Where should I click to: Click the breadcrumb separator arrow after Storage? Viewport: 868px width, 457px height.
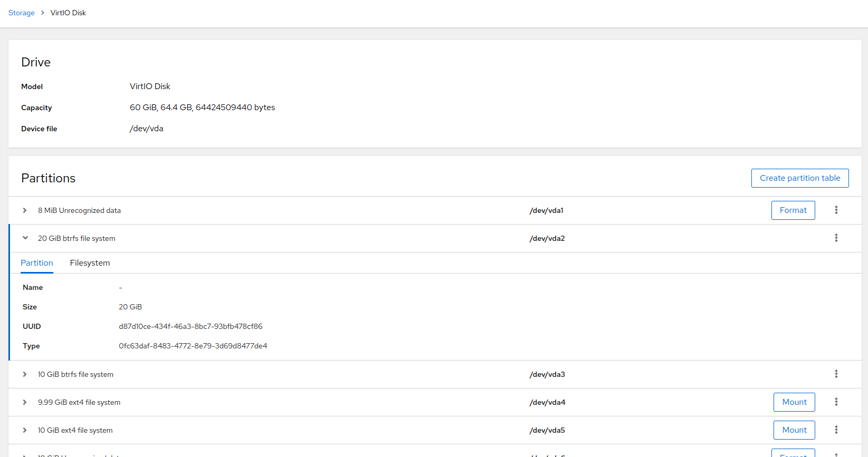(43, 13)
